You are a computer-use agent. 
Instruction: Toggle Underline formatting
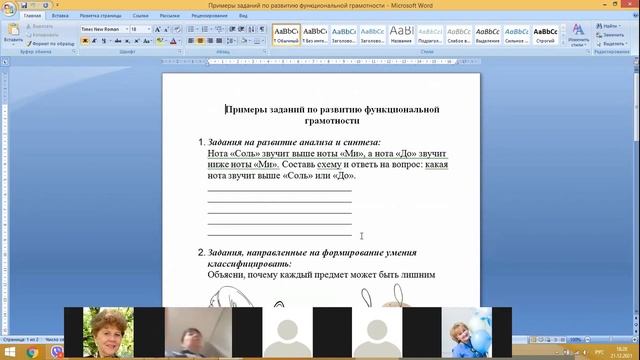pos(104,41)
